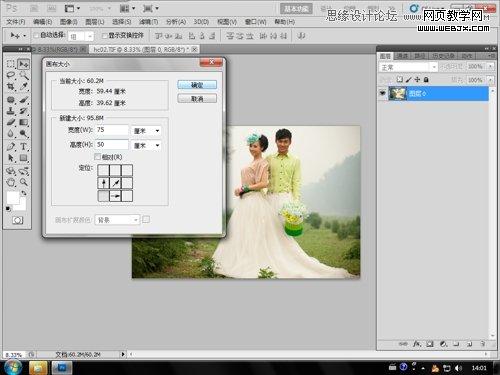This screenshot has height=375, width=500.
Task: Set the anchor to the top-center square
Action: (x=115, y=170)
